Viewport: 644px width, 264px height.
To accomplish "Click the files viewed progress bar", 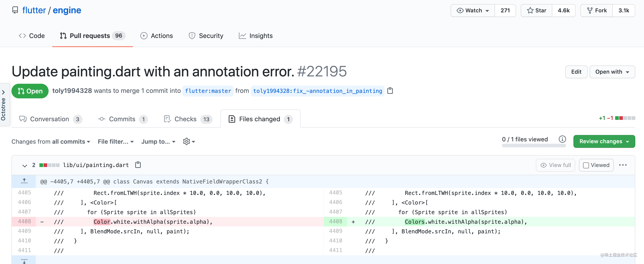I will pos(534,146).
